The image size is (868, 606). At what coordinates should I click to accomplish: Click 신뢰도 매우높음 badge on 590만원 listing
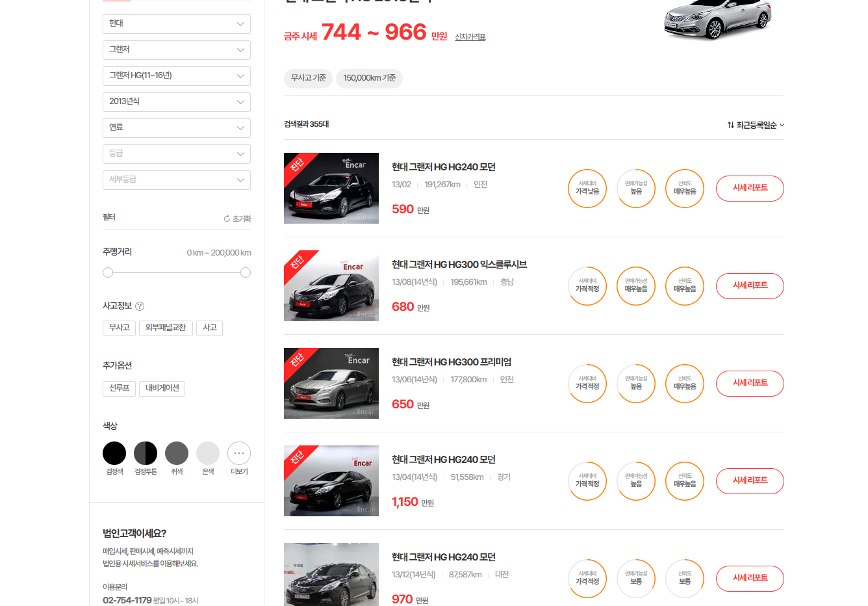tap(685, 189)
